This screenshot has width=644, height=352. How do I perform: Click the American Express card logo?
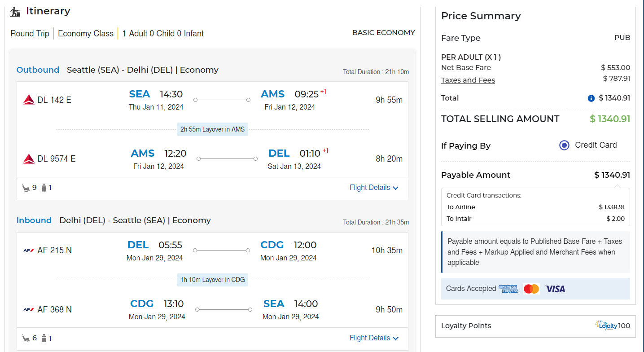pos(508,289)
